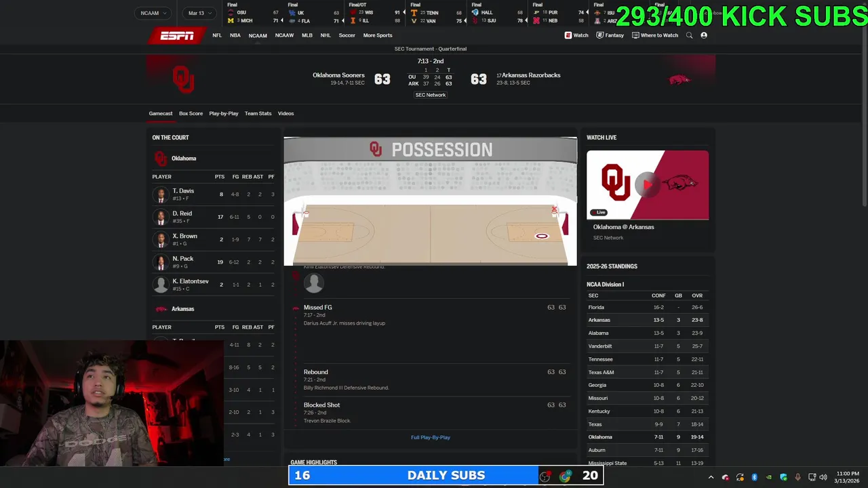Click the Bluetooth tray icon

[x=754, y=477]
